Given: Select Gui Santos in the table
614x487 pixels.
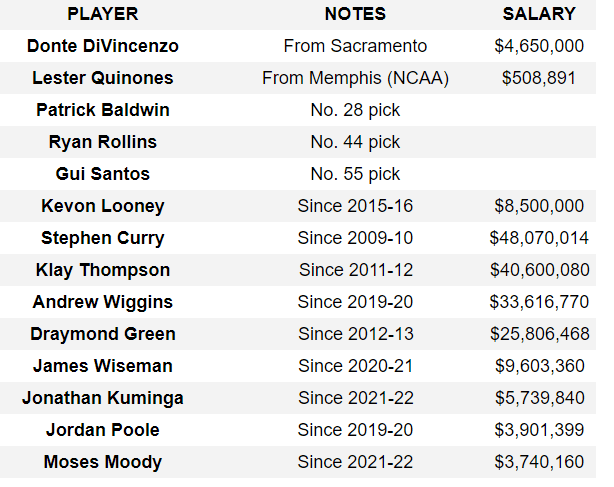Looking at the screenshot, I should tap(103, 174).
